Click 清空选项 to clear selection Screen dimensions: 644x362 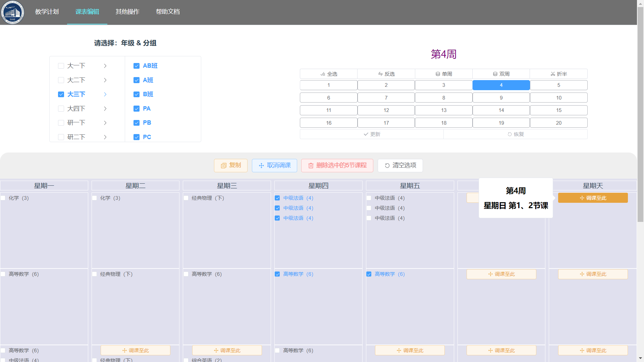point(400,166)
